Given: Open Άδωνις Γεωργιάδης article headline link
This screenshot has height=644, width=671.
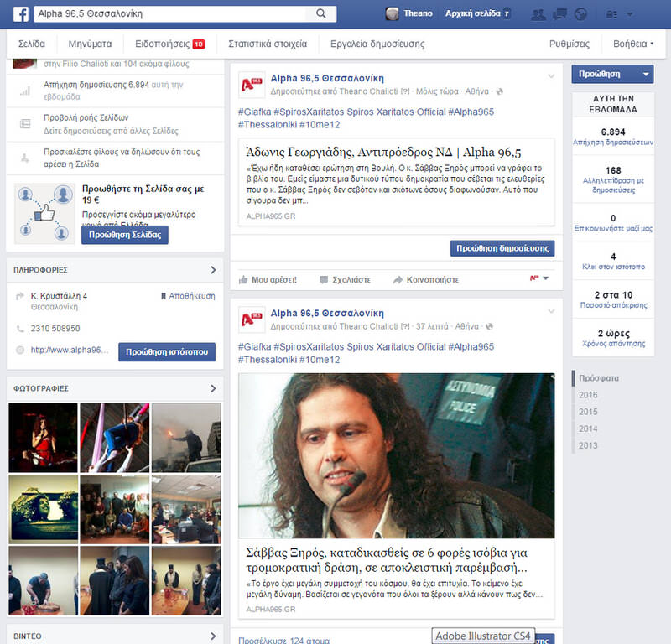Looking at the screenshot, I should click(x=383, y=153).
